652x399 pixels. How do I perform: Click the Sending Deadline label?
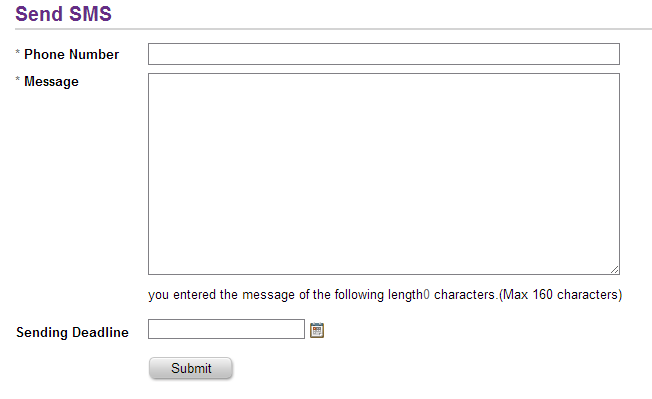point(72,332)
